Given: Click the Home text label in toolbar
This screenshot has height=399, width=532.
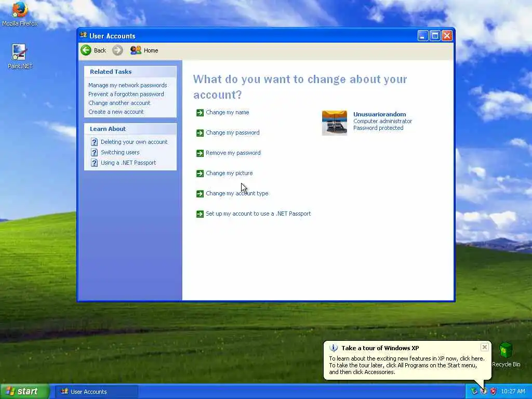Looking at the screenshot, I should coord(151,50).
